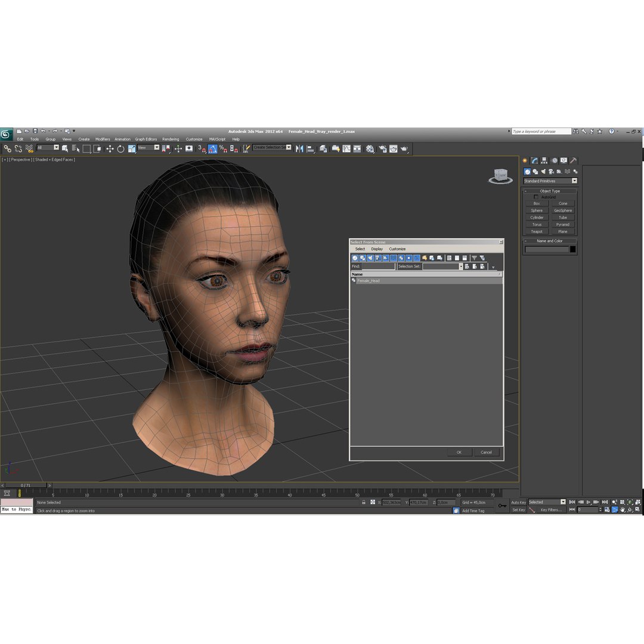Screen dimensions: 644x644
Task: Click Play Animation button
Action: 588,502
